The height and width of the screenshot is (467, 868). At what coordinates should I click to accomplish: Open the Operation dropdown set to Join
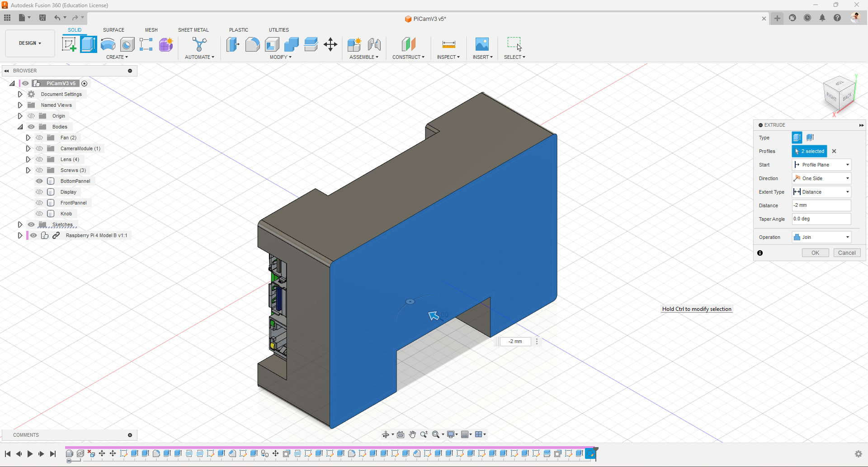click(821, 237)
